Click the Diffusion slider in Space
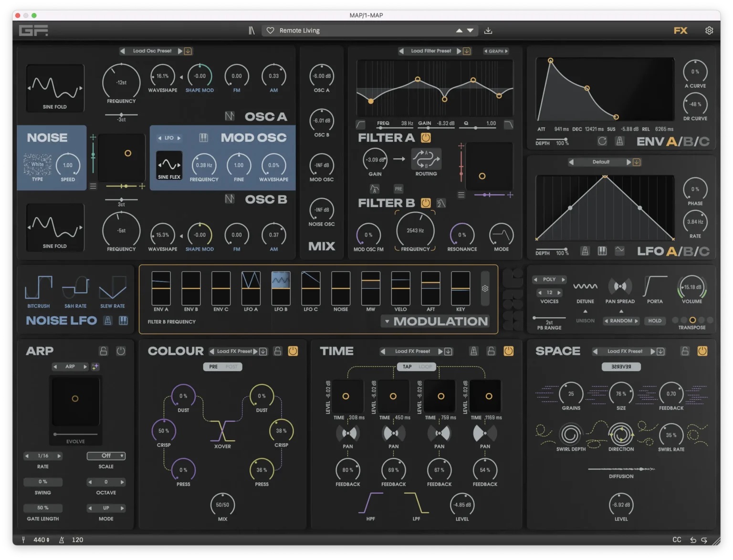Viewport: 733px width, 560px height. (621, 469)
